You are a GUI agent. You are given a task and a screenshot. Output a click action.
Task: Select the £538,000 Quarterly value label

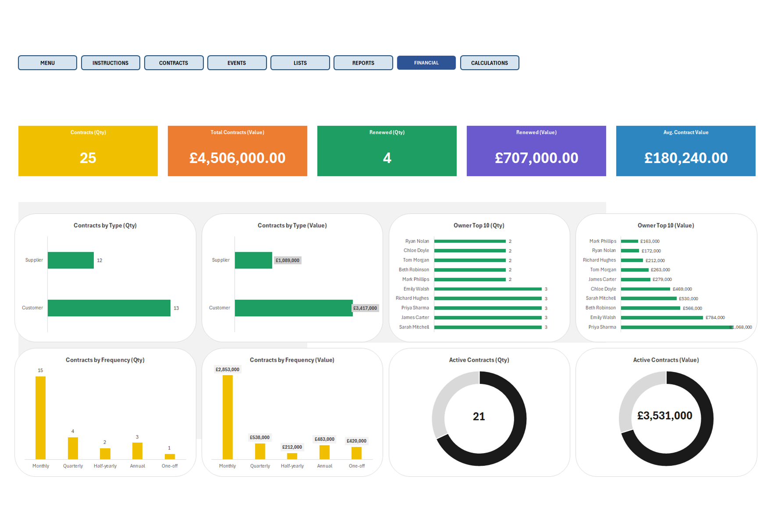(x=260, y=437)
